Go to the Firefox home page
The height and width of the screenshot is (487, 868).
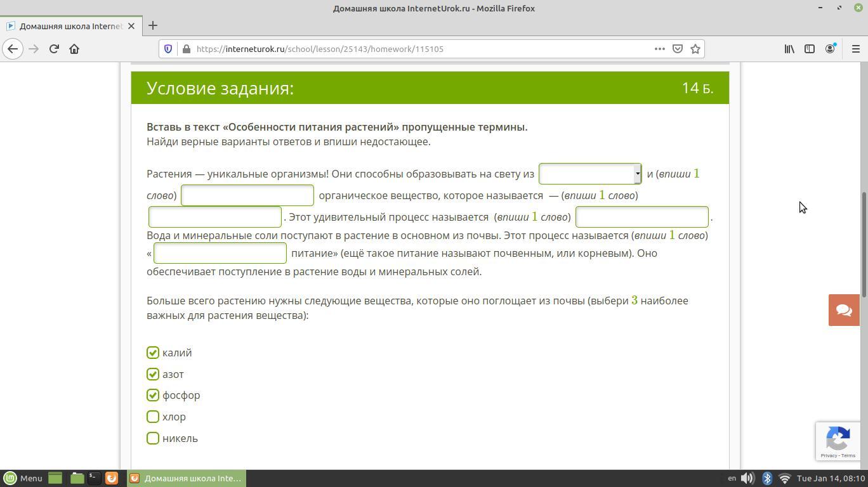pos(74,49)
